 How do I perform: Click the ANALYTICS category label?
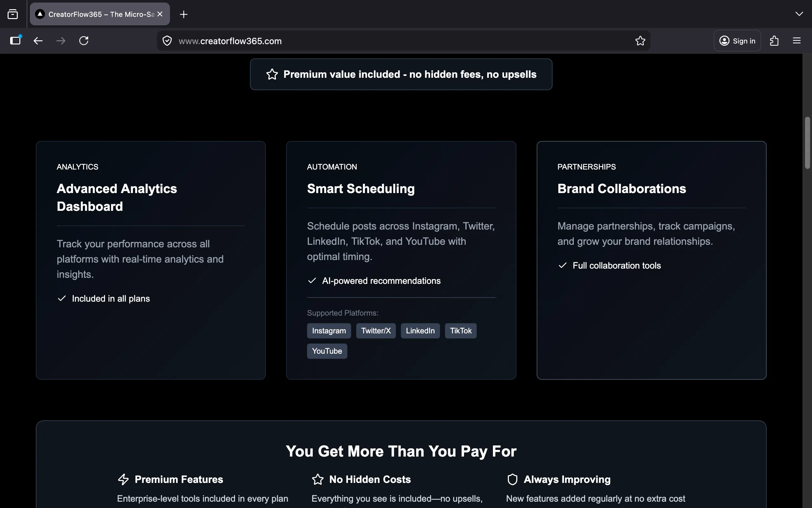coord(77,167)
